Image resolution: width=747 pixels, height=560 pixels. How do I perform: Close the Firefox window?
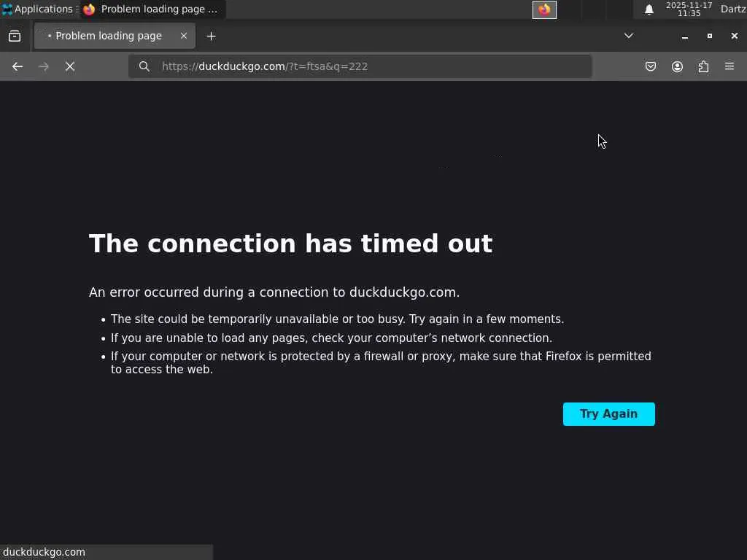(x=734, y=36)
